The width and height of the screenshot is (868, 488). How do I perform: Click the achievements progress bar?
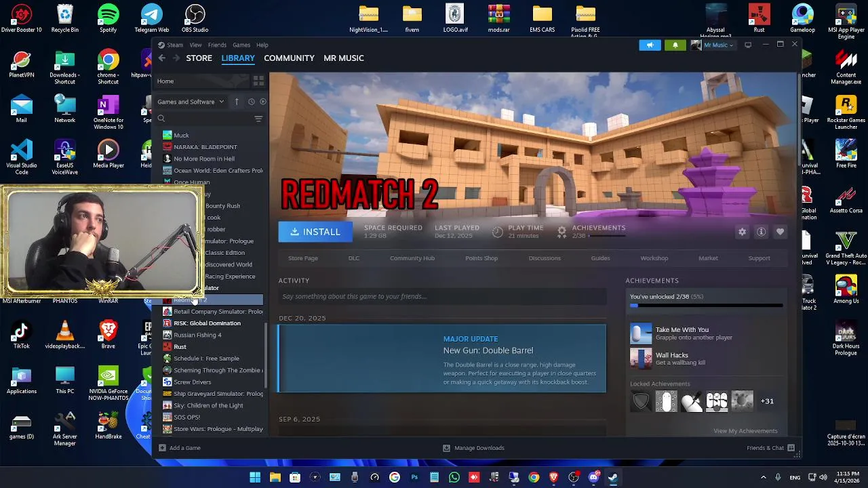[x=706, y=306]
